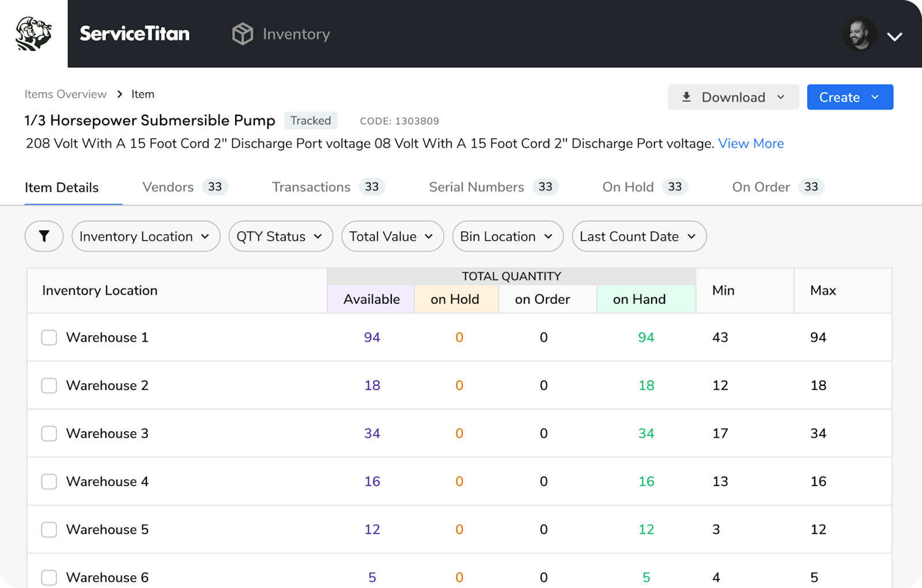The height and width of the screenshot is (588, 922).
Task: Click the download arrow icon
Action: click(686, 97)
